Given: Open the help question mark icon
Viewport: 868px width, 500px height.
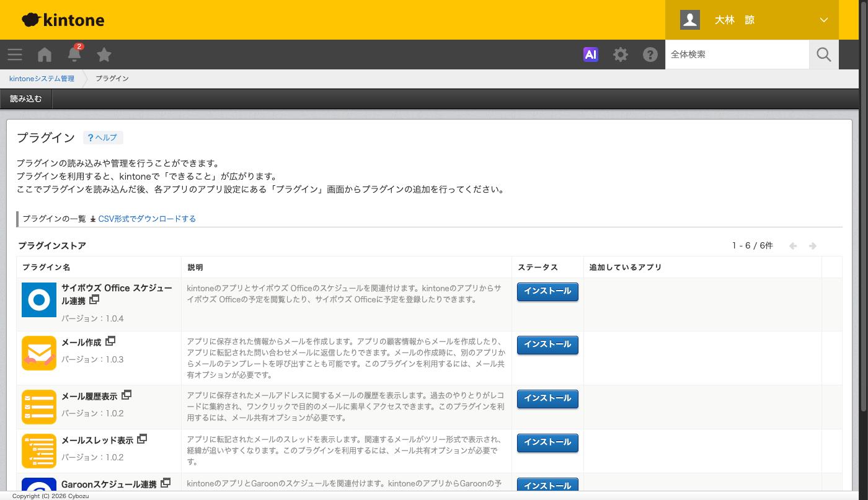Looking at the screenshot, I should 650,55.
